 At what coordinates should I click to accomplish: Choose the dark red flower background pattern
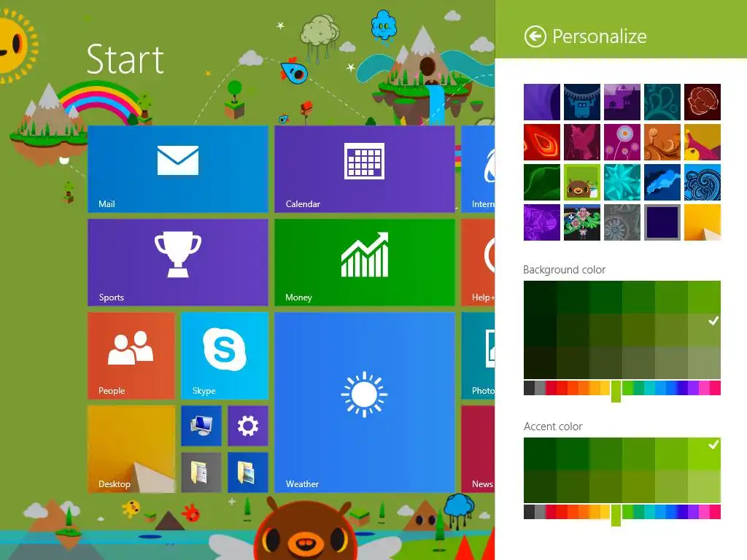coord(703,102)
